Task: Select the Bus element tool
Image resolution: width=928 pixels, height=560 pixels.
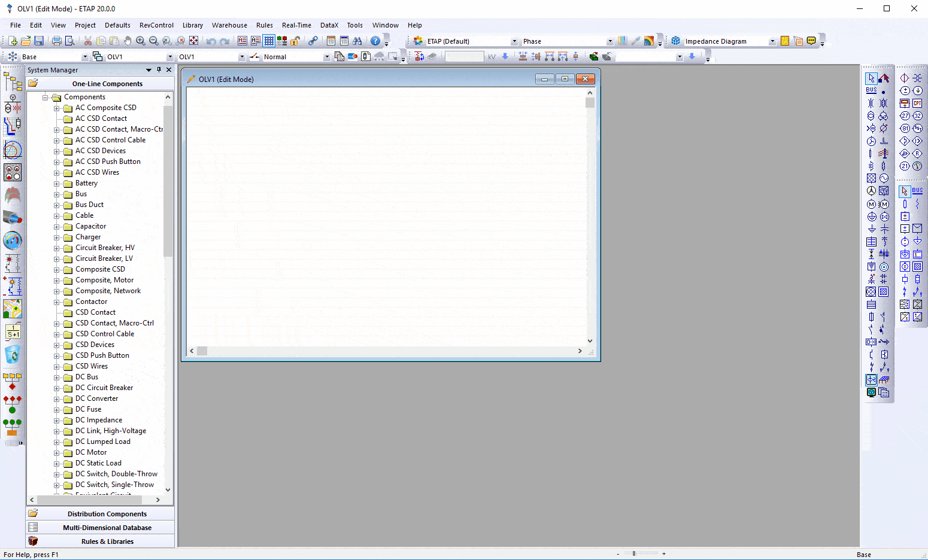Action: tap(871, 90)
